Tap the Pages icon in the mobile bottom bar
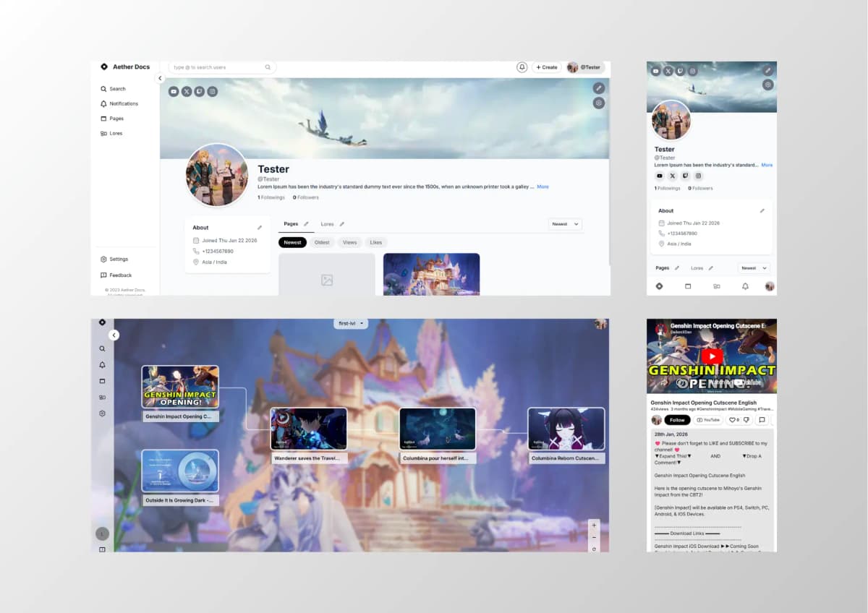868x613 pixels. [688, 286]
